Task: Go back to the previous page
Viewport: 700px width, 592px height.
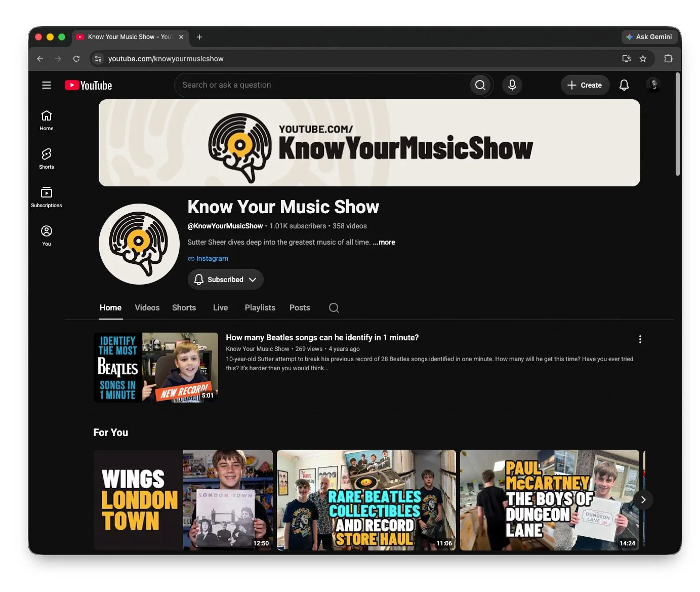Action: coord(40,59)
